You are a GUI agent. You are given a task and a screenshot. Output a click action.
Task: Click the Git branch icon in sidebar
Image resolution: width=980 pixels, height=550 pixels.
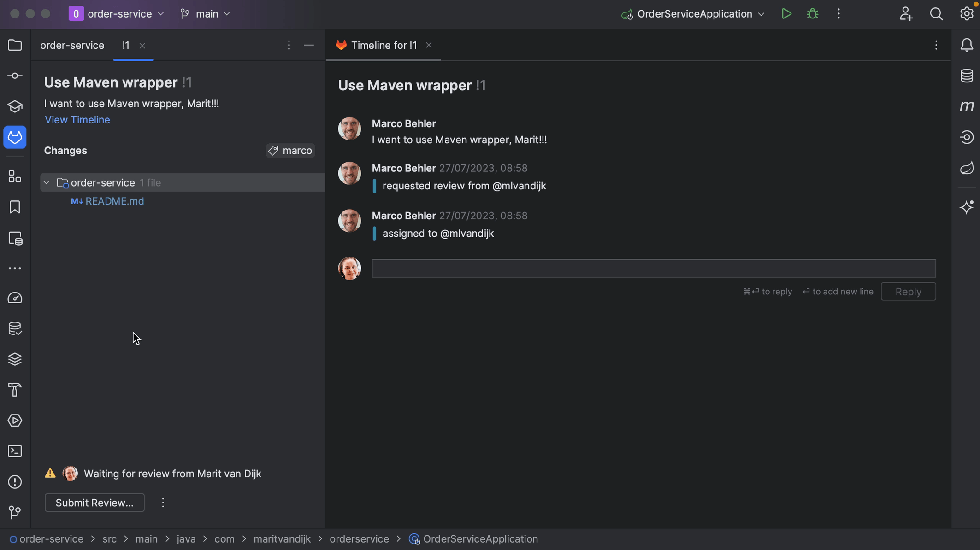15,512
